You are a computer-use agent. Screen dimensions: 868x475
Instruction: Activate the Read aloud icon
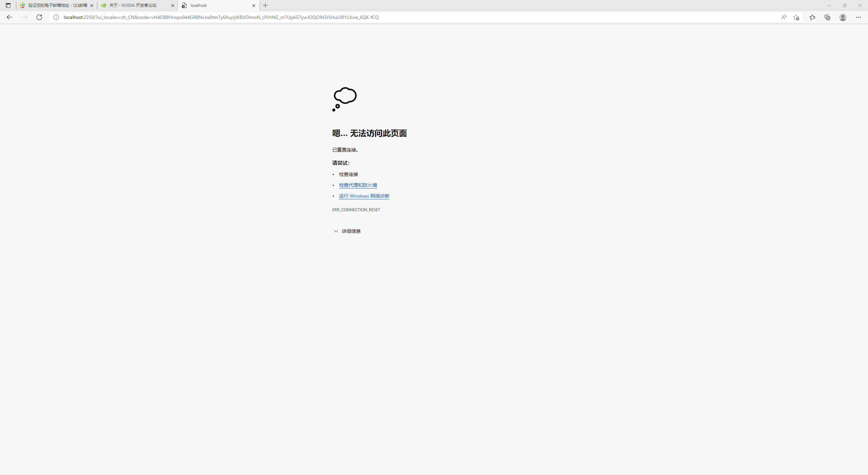pos(784,17)
